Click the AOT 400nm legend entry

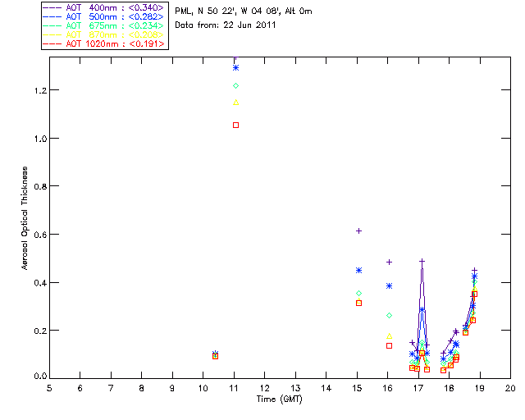pos(103,7)
